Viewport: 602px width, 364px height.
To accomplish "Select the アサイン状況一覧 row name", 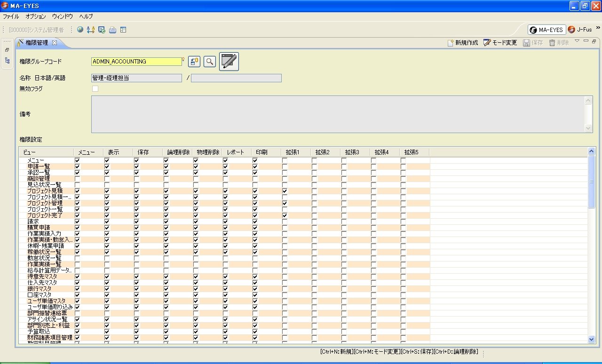I will [x=48, y=319].
